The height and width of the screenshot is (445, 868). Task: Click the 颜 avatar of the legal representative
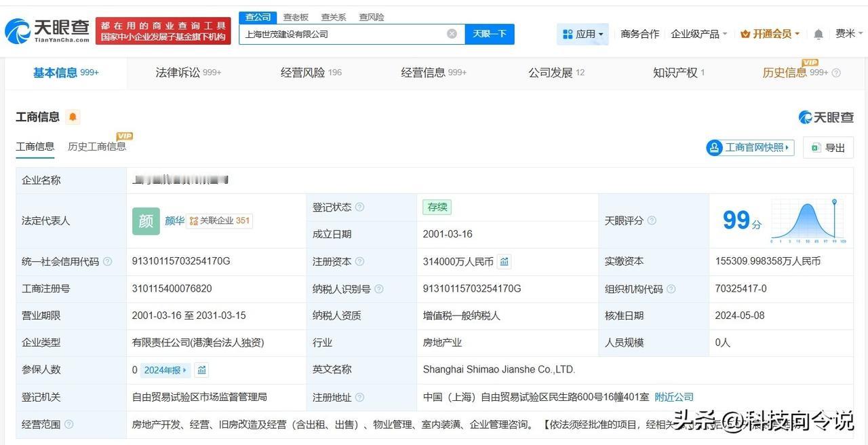point(146,221)
